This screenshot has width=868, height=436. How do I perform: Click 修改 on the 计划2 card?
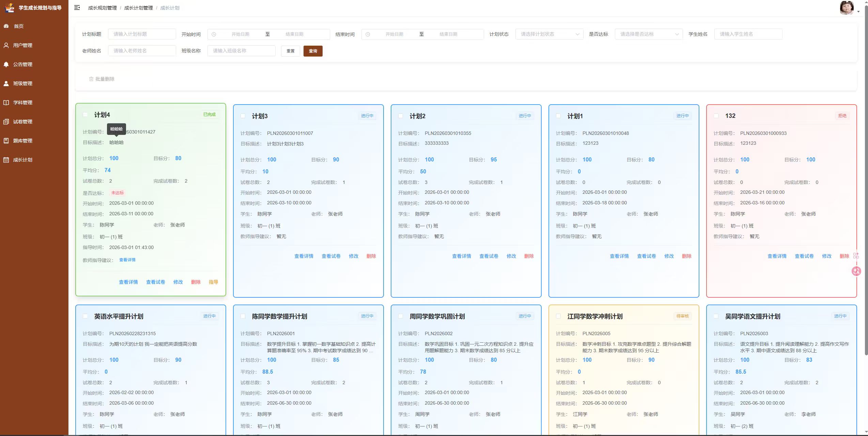[511, 256]
